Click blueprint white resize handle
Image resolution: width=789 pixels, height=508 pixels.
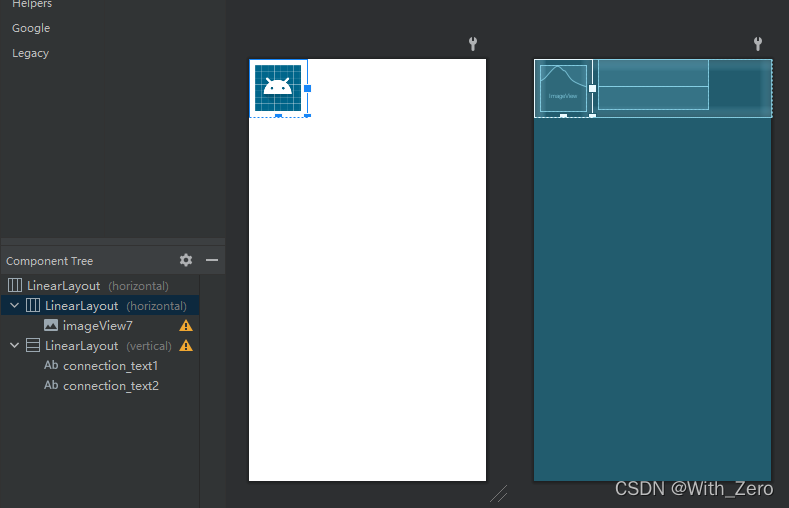(x=592, y=89)
